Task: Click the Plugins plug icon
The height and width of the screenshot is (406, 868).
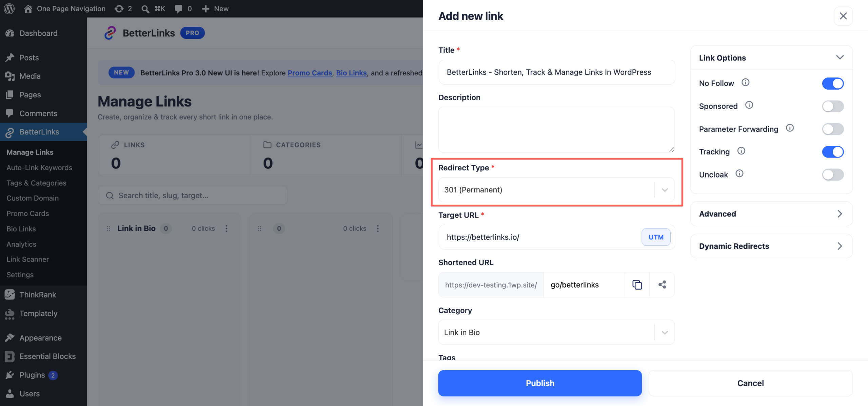Action: [x=10, y=375]
